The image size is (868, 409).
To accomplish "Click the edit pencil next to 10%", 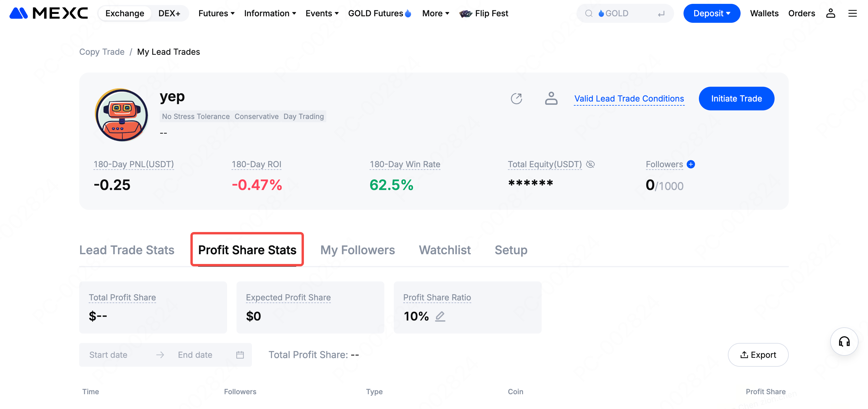I will (440, 316).
